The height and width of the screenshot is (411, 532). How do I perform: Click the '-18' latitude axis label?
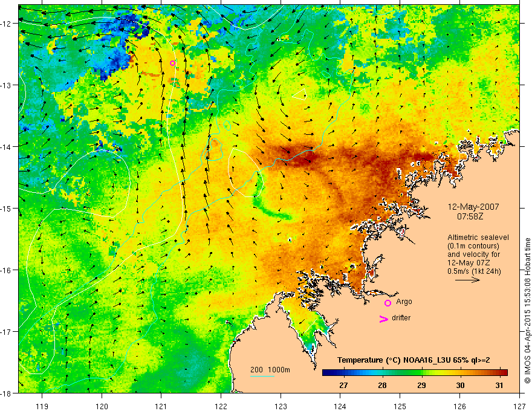click(7, 393)
